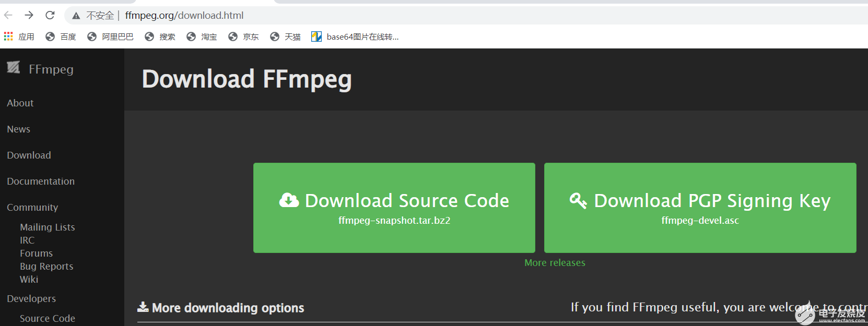This screenshot has height=326, width=868.
Task: Reload the page with refresh icon
Action: (x=50, y=15)
